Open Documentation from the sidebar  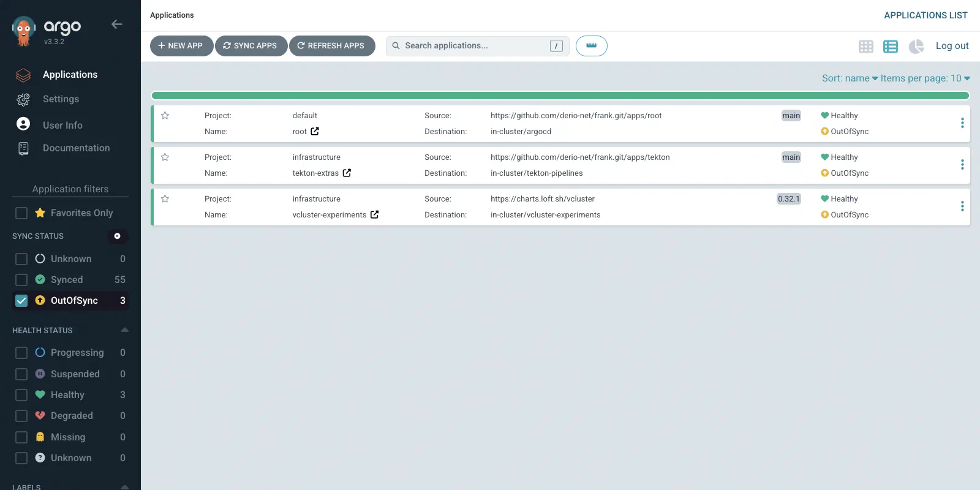pyautogui.click(x=76, y=148)
